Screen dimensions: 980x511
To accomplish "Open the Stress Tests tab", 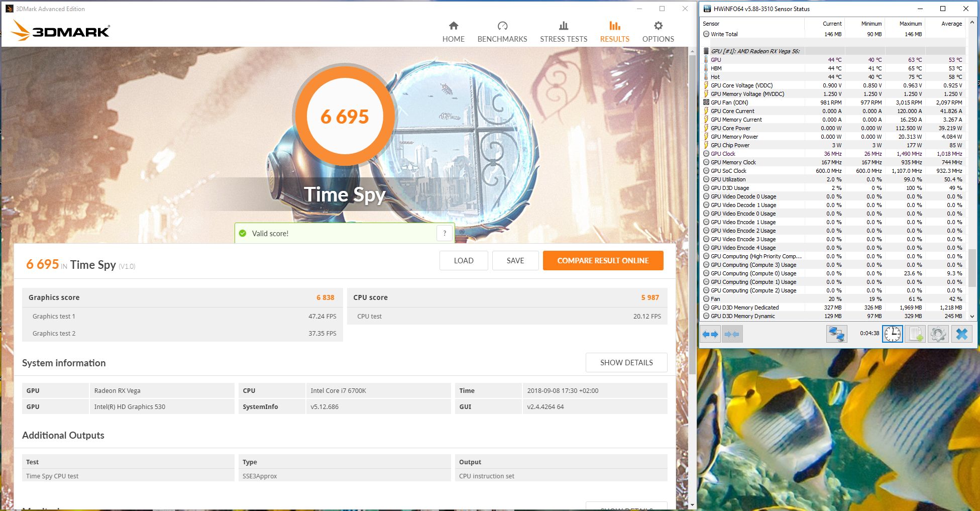I will 563,32.
